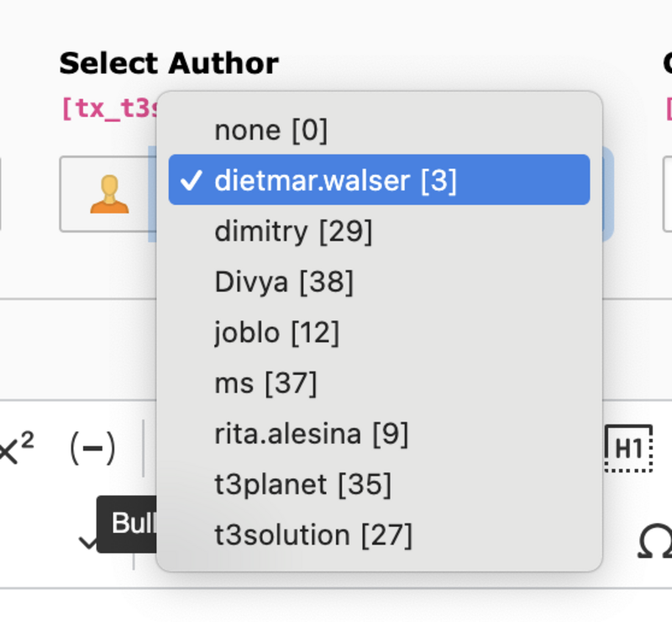Open the Omega special characters icon
672x622 pixels.
655,541
